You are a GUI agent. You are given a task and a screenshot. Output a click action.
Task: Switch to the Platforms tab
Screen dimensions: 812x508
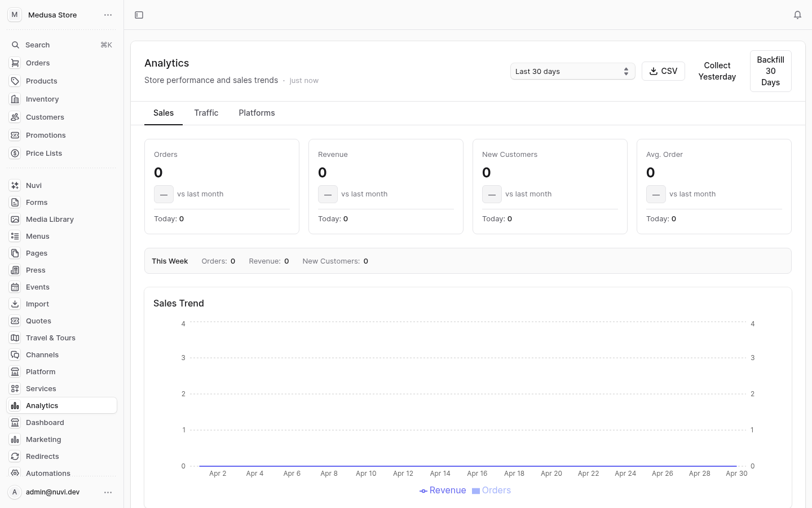click(x=257, y=113)
